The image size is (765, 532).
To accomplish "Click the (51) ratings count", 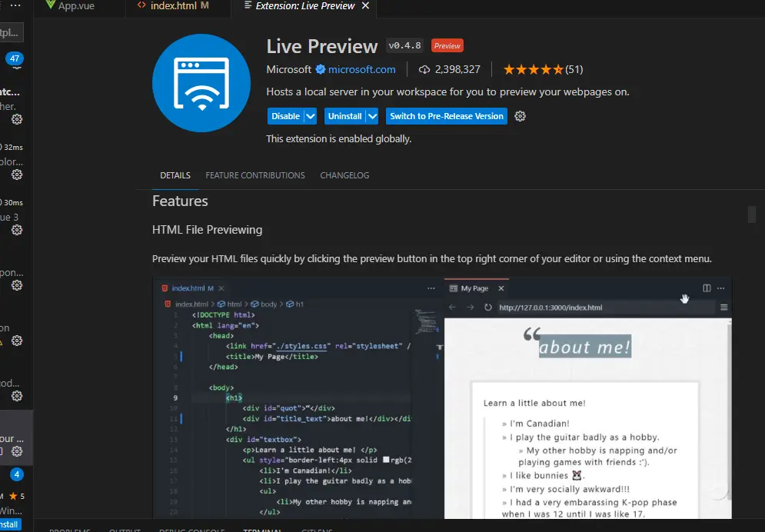I will 574,69.
